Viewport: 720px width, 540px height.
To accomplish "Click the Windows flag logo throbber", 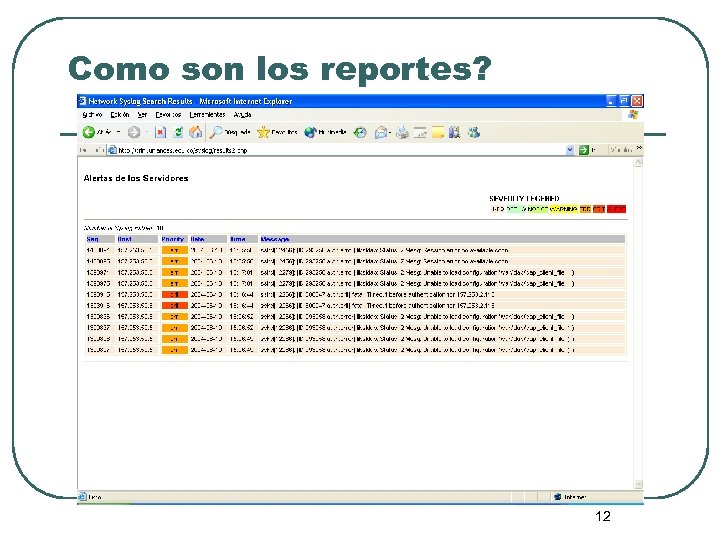I will (634, 114).
